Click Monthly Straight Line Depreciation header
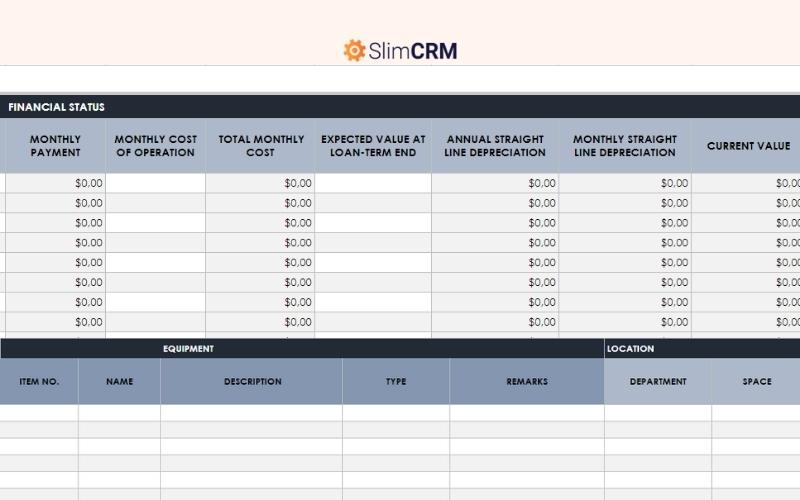 pyautogui.click(x=624, y=146)
